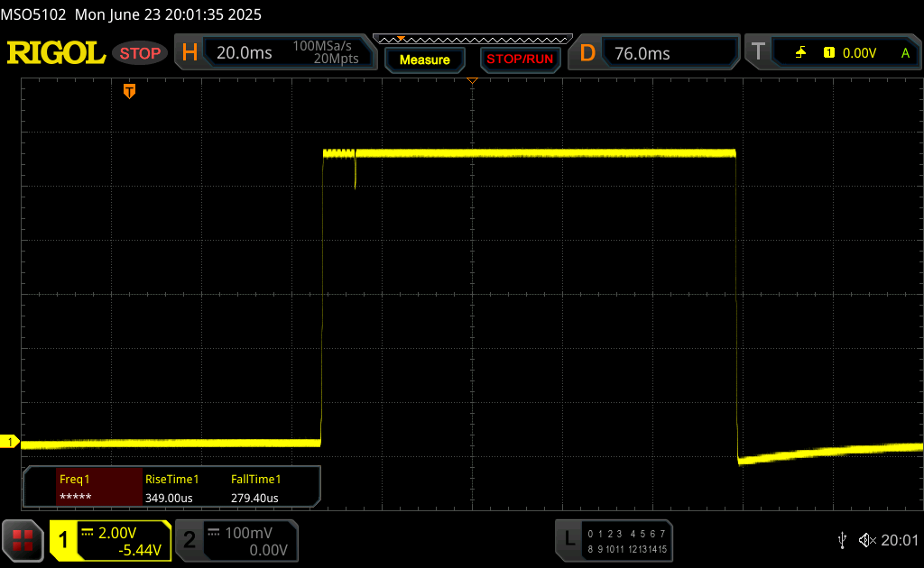The height and width of the screenshot is (568, 924).
Task: Click the rising edge trigger icon
Action: (x=800, y=53)
